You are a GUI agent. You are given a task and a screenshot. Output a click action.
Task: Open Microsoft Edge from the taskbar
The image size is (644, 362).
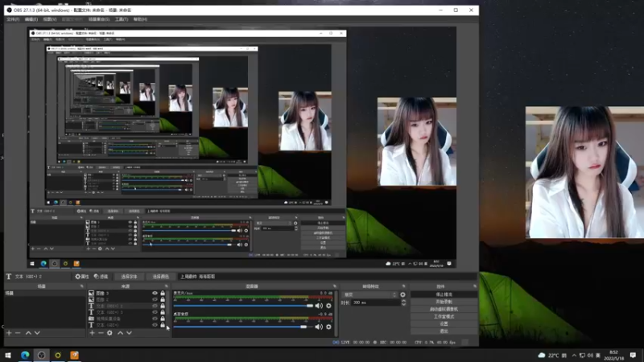(x=25, y=355)
